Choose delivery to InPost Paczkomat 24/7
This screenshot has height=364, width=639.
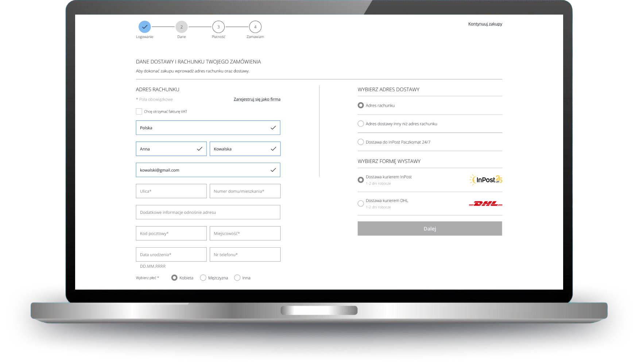coord(361,142)
